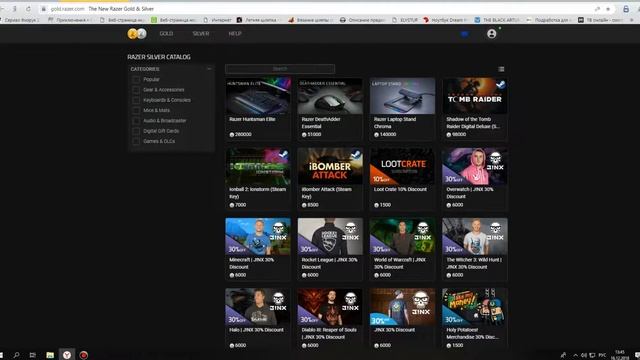Screen dimensions: 640x360
Task: Open the Razer Laptop Stand thumbnail
Action: click(402, 96)
